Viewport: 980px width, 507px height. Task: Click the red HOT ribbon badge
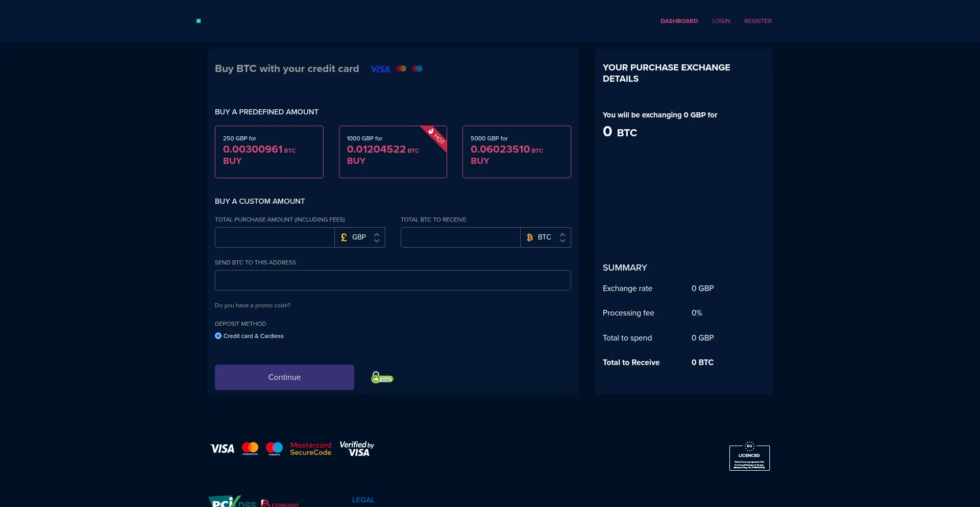tap(436, 136)
